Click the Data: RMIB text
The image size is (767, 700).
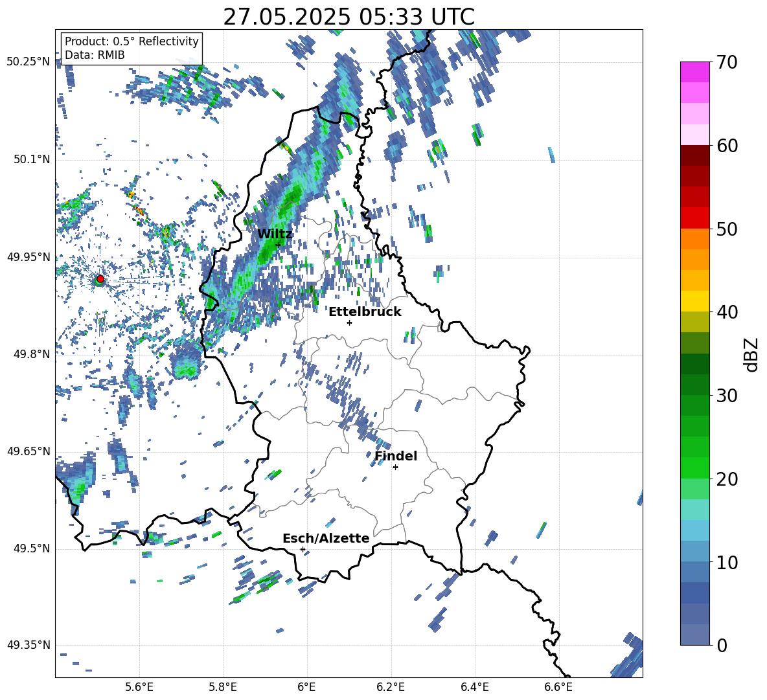coord(95,55)
